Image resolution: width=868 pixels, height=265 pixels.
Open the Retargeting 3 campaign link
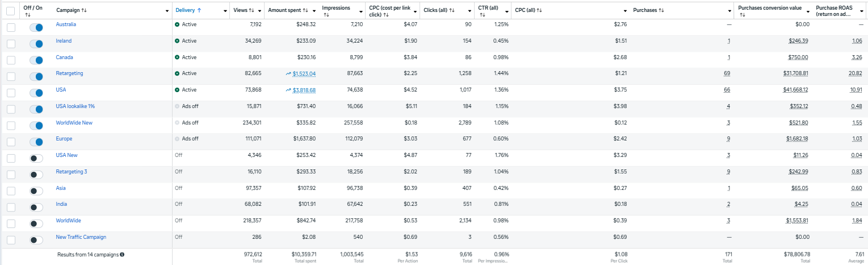[x=72, y=172]
